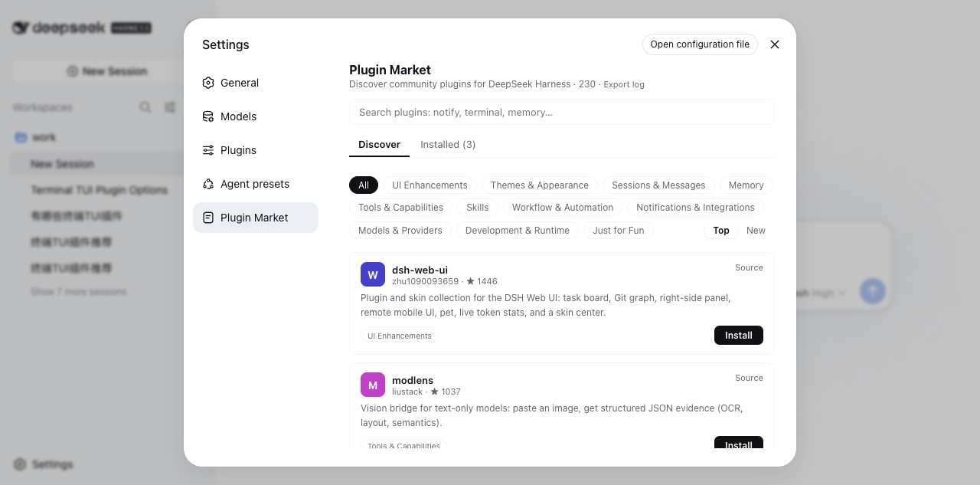The width and height of the screenshot is (980, 485).
Task: Sort plugins by Top
Action: point(721,231)
